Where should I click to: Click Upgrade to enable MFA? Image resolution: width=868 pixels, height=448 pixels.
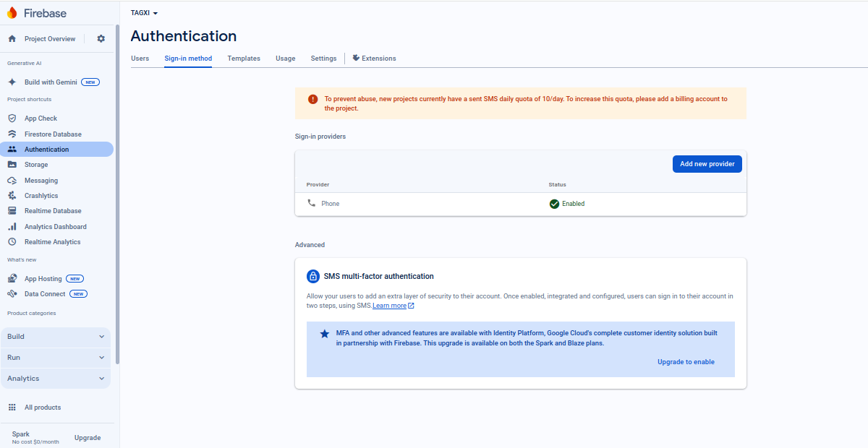click(686, 361)
